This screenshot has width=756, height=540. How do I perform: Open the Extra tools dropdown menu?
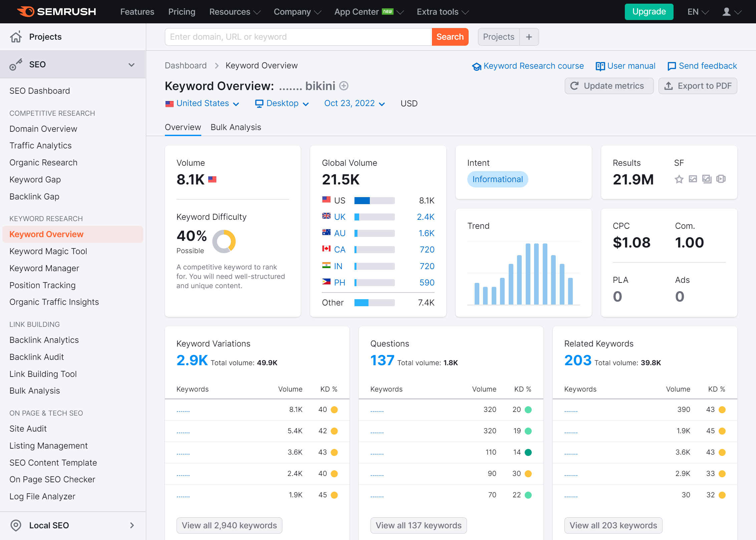tap(443, 12)
